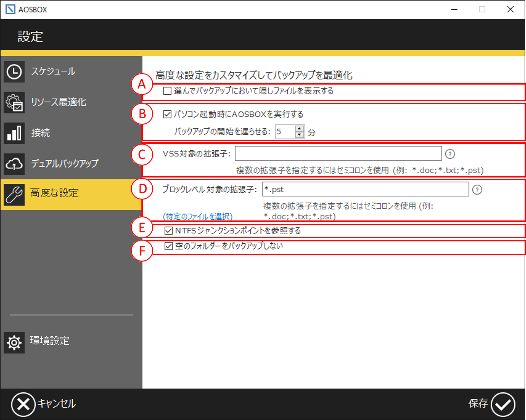Select the 高度な設定 tab label
The height and width of the screenshot is (420, 526).
point(54,193)
